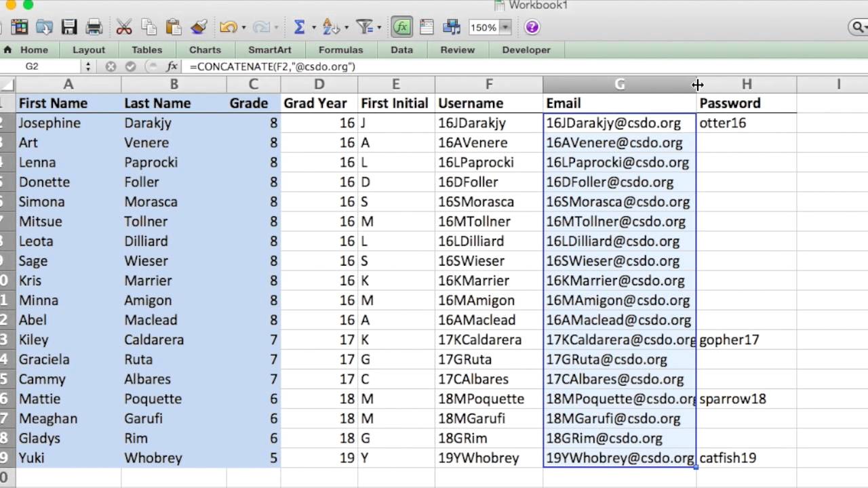
Task: Open the Developer ribbon tab
Action: (526, 49)
